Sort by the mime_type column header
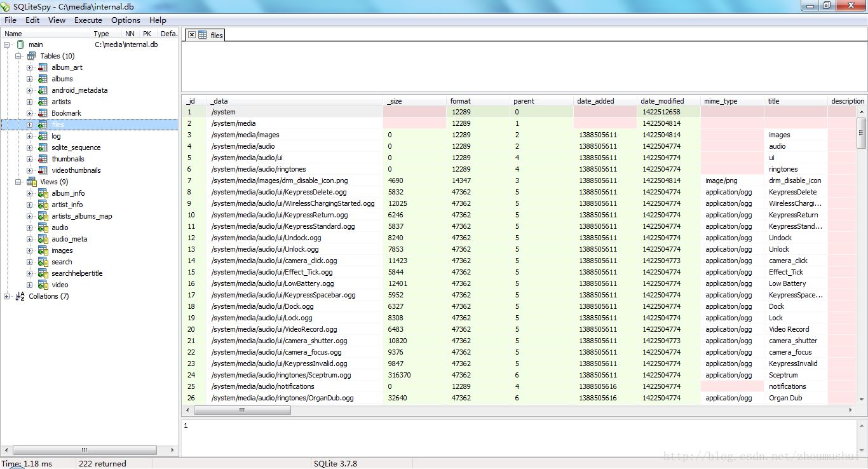Screen dimensions: 868x469 point(733,101)
